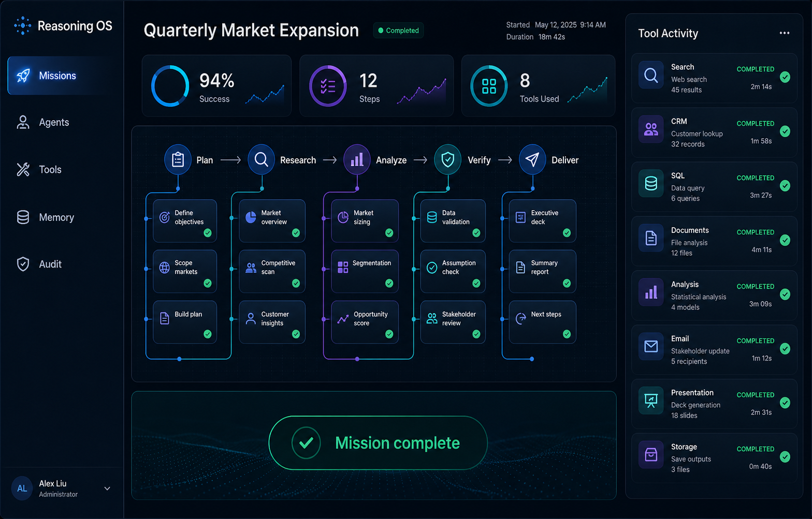The image size is (812, 519).
Task: Click the Data validation database icon
Action: [x=432, y=217]
